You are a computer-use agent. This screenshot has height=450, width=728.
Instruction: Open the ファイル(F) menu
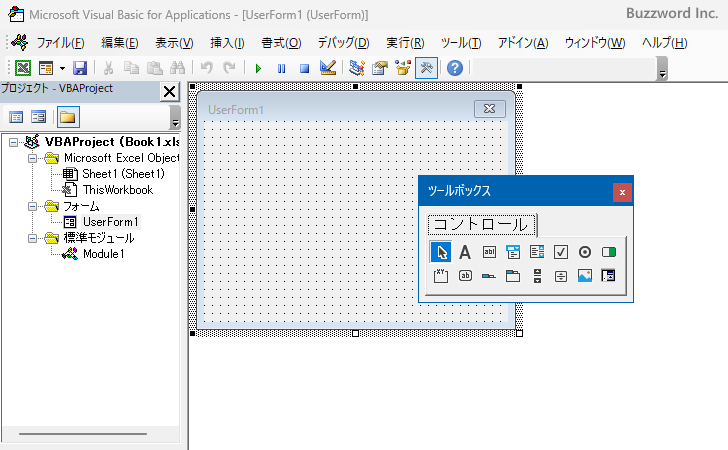pos(60,43)
